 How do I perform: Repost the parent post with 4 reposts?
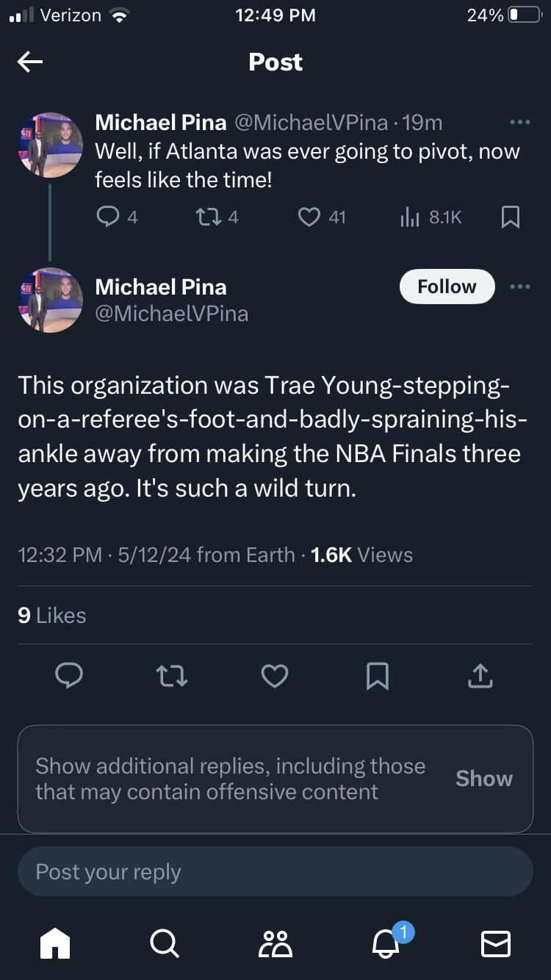[205, 217]
